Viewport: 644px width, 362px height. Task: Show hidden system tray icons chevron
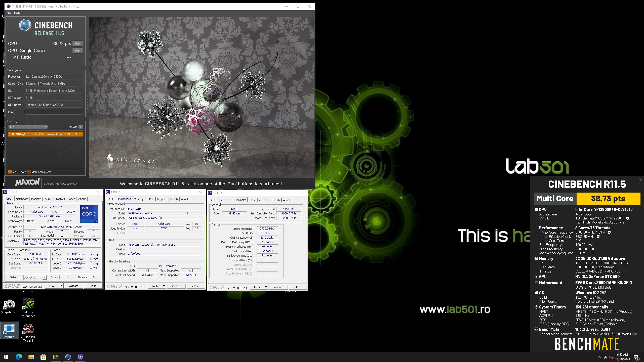tap(599, 357)
